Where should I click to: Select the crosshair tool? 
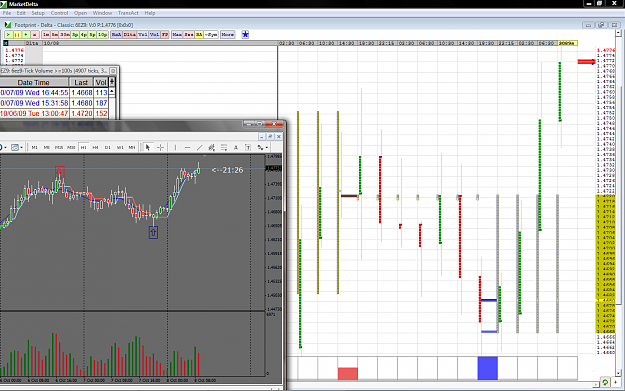click(160, 147)
